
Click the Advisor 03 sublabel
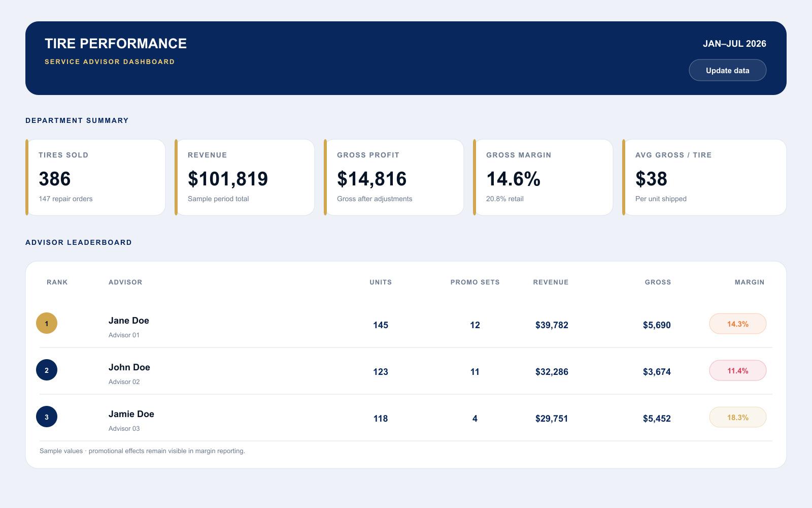coord(124,428)
